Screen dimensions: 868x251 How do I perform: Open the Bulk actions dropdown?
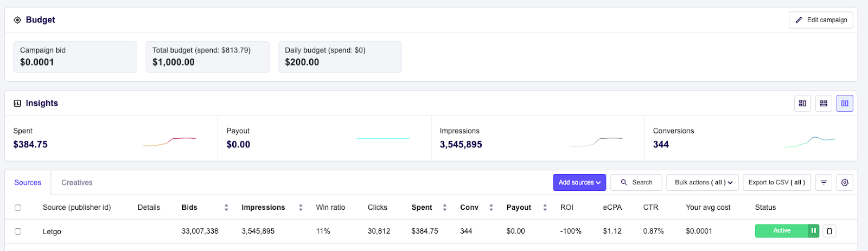[x=703, y=183]
